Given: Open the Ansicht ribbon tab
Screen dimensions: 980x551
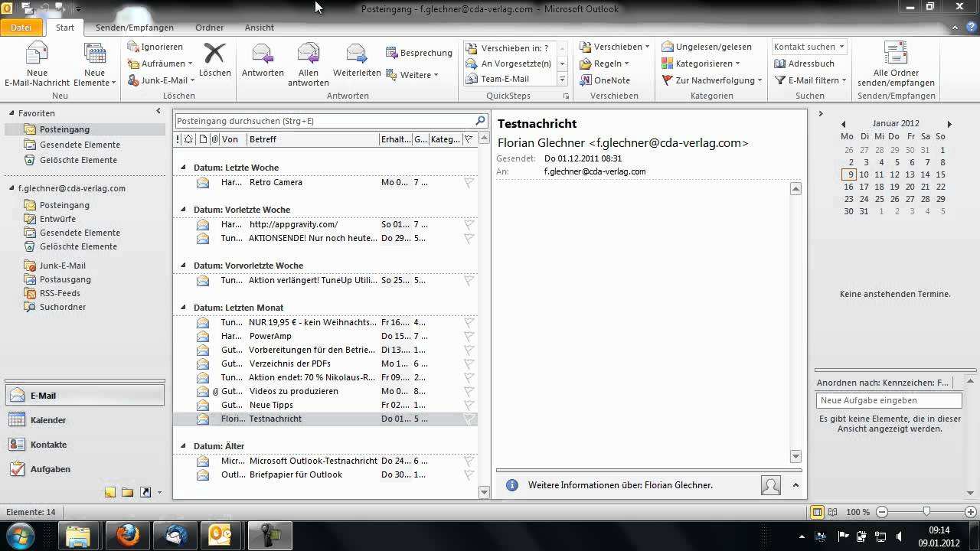Looking at the screenshot, I should (259, 28).
